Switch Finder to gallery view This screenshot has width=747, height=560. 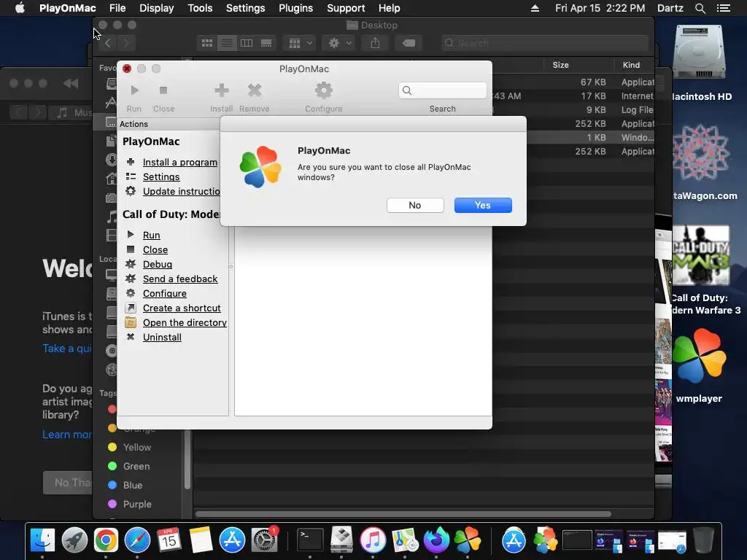pos(266,43)
